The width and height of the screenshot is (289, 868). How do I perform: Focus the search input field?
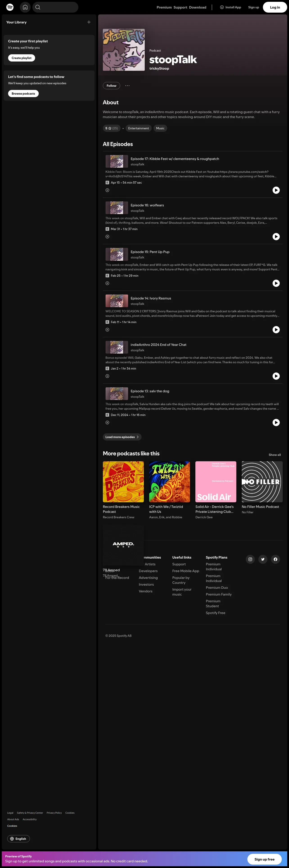click(56, 7)
